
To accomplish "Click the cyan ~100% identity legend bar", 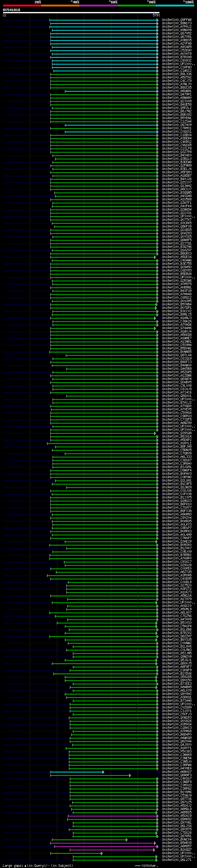I will coord(175,6).
